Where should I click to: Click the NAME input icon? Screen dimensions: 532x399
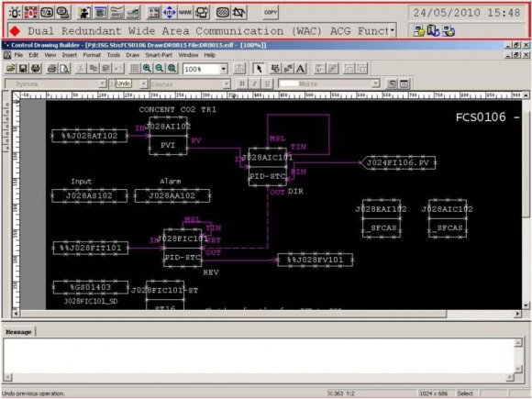tap(185, 13)
